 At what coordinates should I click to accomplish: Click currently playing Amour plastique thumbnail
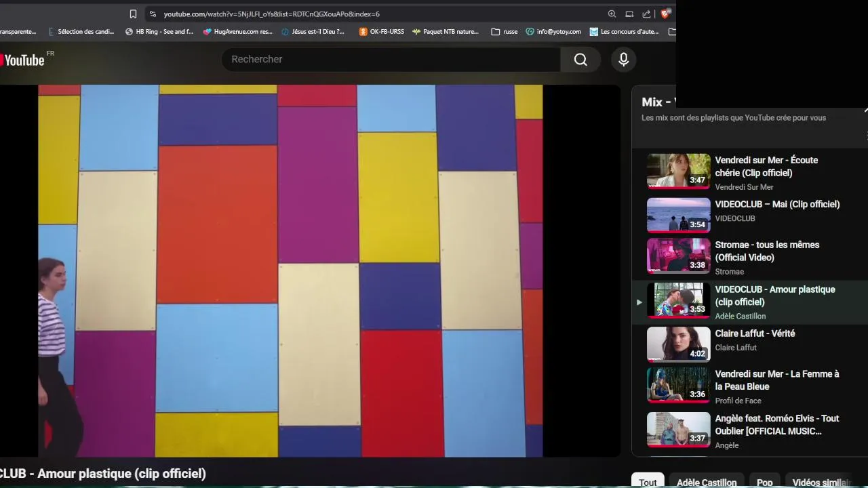pos(678,301)
